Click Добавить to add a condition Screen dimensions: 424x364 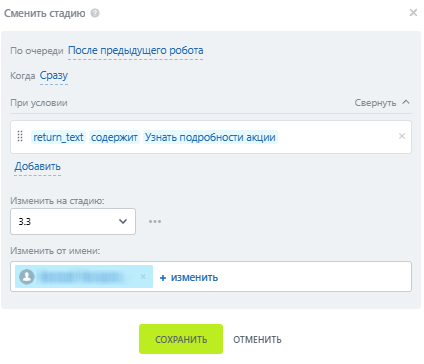[38, 166]
